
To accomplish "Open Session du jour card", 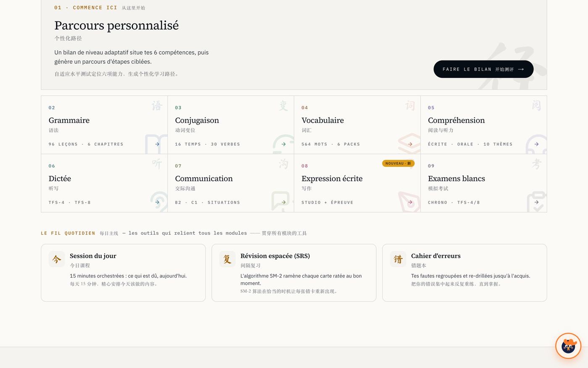I will [x=123, y=273].
